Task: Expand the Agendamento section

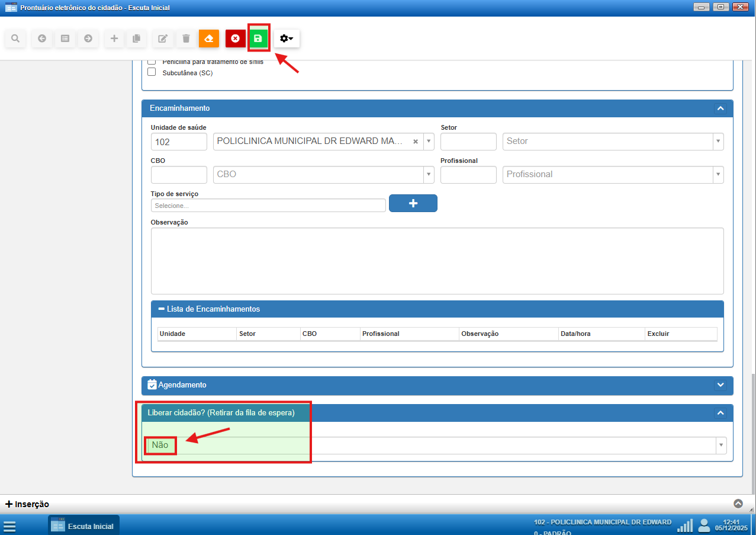Action: click(720, 385)
